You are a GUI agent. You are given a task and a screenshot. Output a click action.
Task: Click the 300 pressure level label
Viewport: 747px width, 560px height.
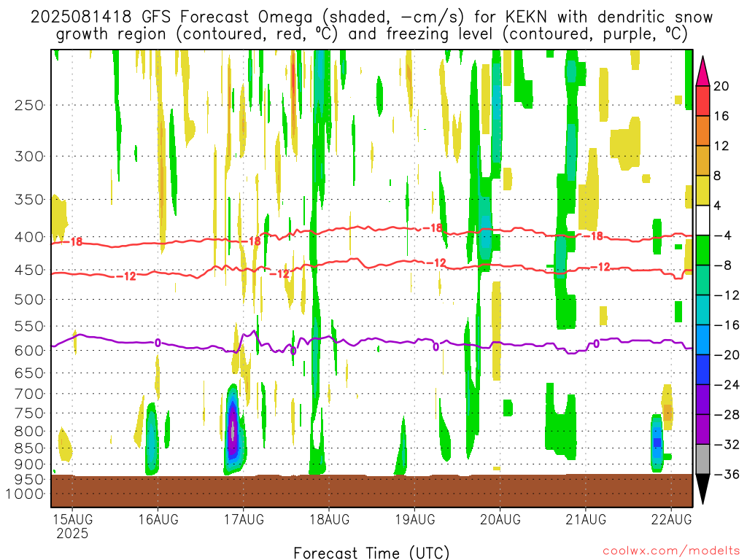[x=29, y=156]
